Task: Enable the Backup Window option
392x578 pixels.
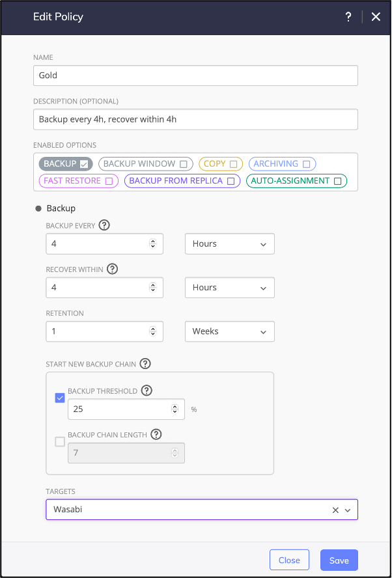Action: click(146, 164)
